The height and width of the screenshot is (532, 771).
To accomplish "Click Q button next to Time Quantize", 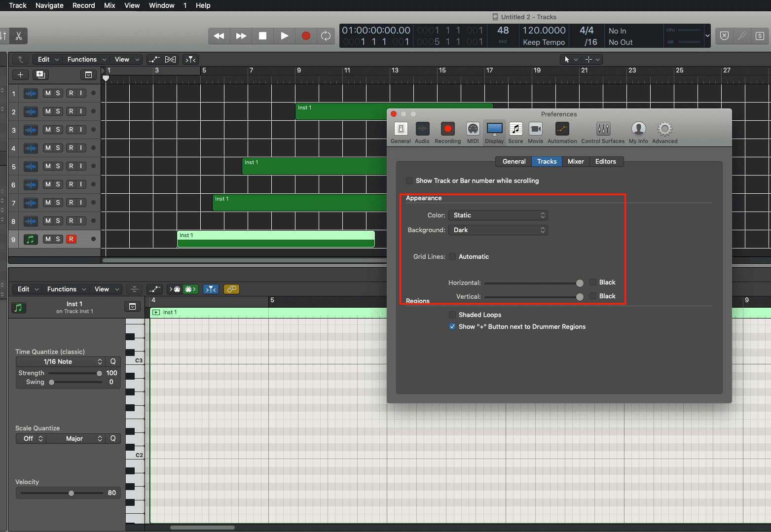I will (113, 362).
